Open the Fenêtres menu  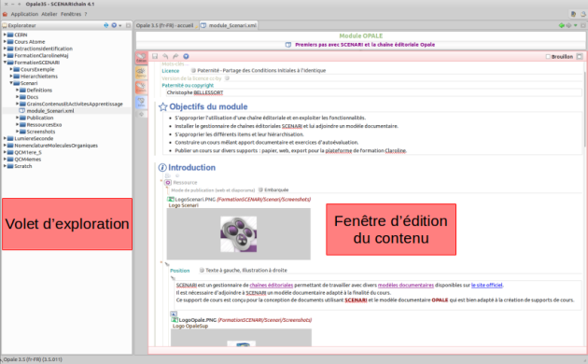tap(71, 14)
